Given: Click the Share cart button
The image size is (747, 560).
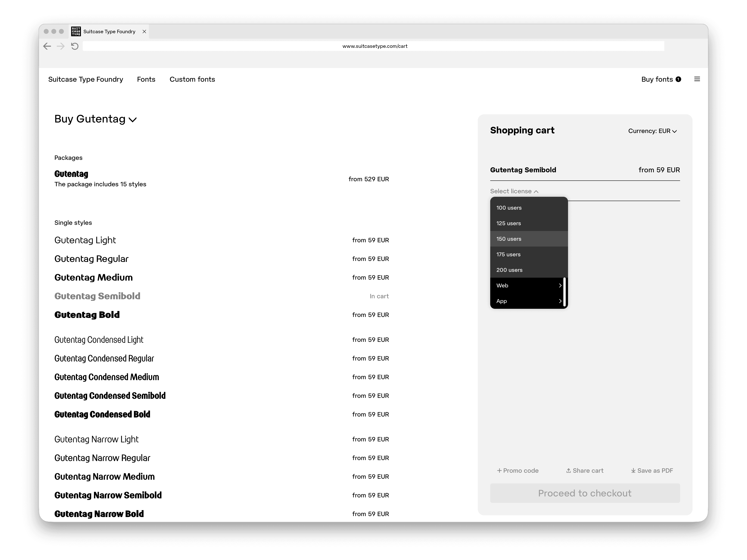Looking at the screenshot, I should tap(585, 471).
